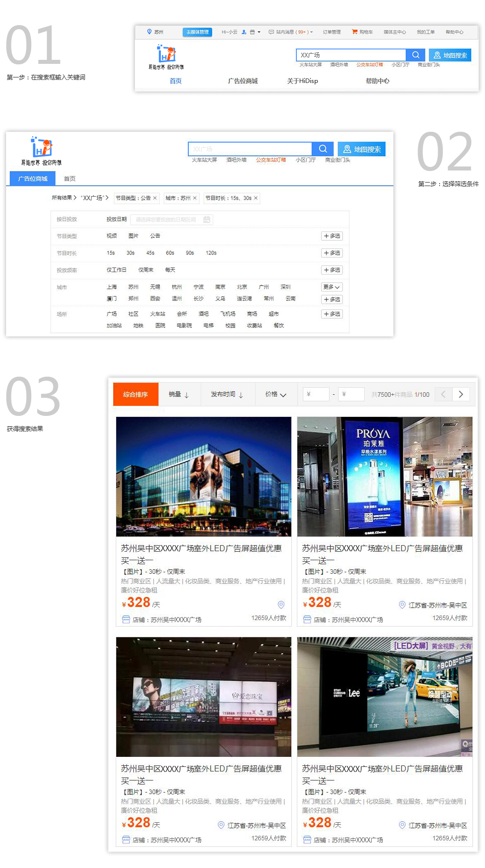Open 广告位商城 in the step 01 navigation
The image size is (485, 868).
pos(243,81)
